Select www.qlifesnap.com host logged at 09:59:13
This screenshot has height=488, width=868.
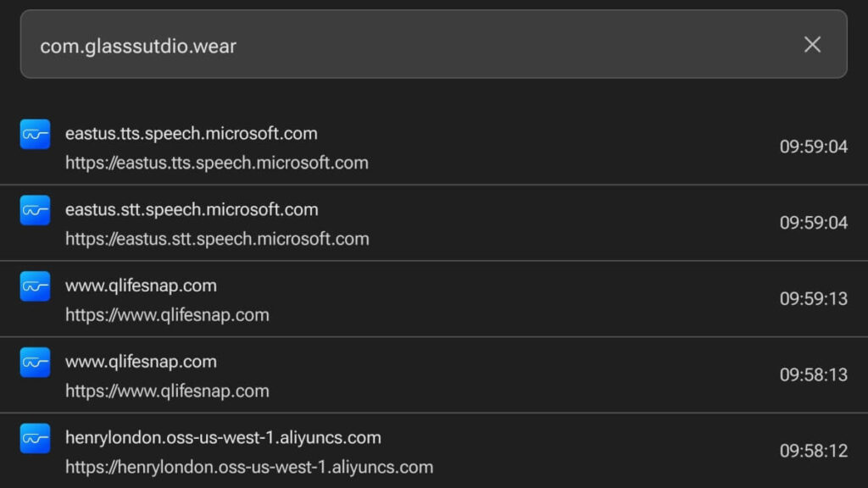142,286
